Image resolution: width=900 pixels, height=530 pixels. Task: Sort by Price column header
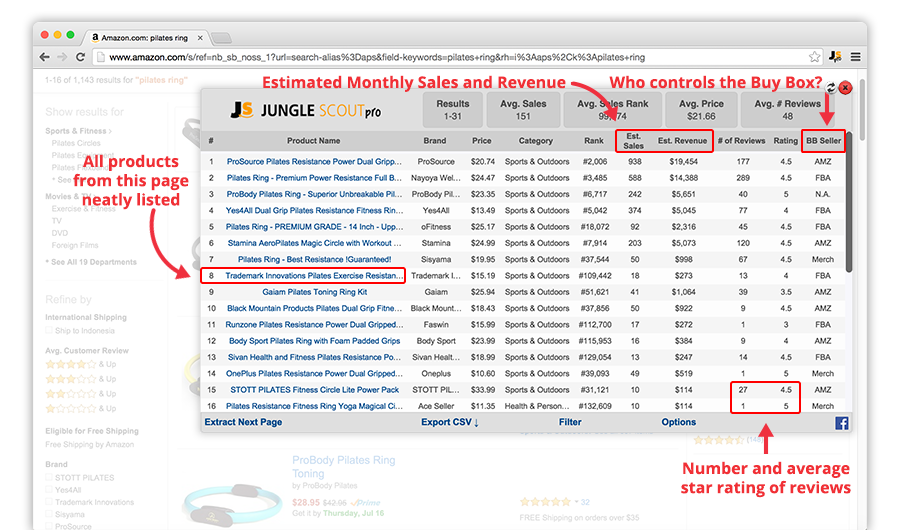click(482, 141)
